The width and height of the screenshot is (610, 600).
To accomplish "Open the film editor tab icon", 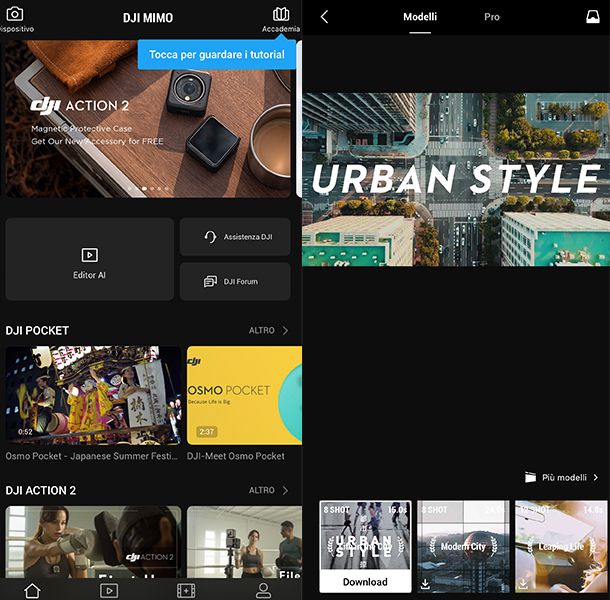I will pos(186,591).
